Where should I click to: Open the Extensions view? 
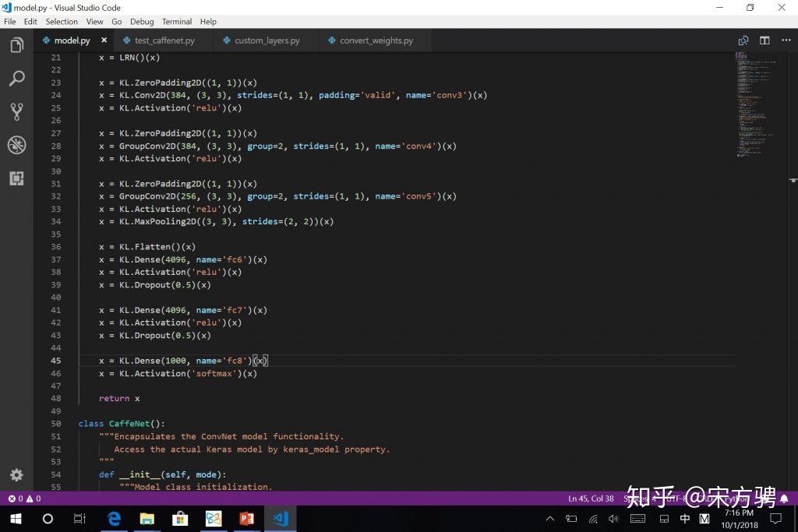pyautogui.click(x=17, y=178)
